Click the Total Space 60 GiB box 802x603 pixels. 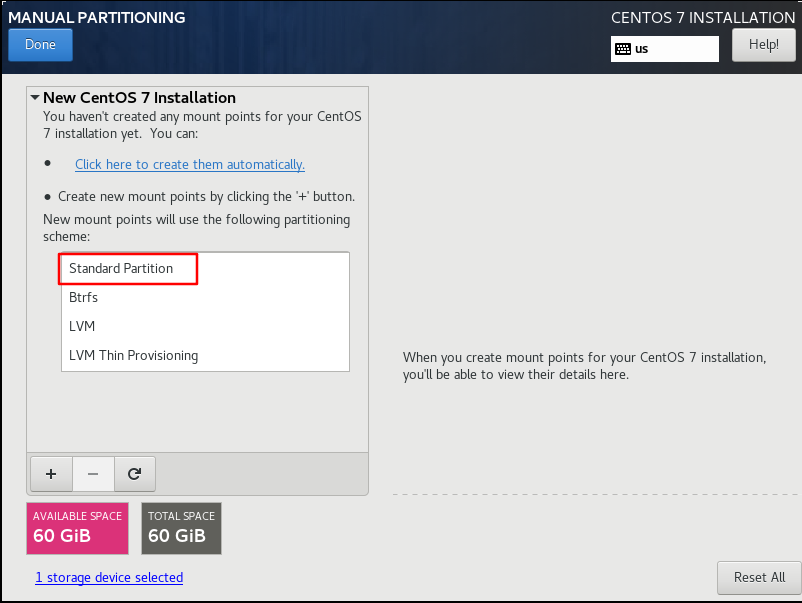click(x=182, y=528)
